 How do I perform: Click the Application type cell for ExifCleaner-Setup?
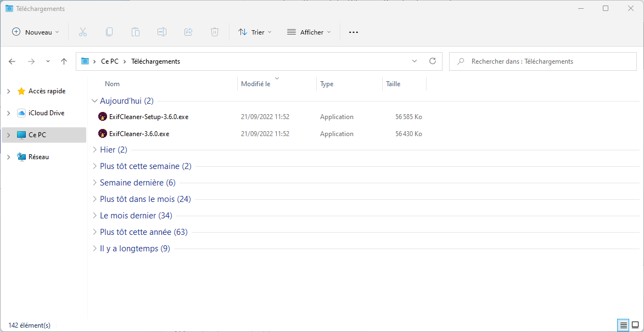[x=337, y=117]
